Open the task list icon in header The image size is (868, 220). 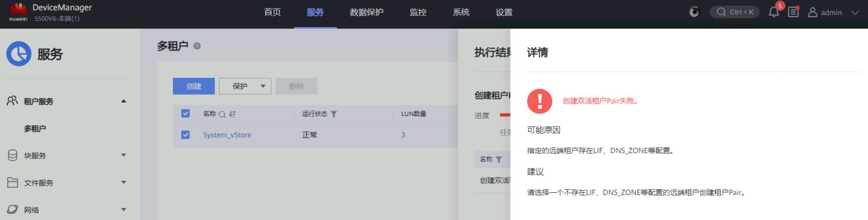coord(793,12)
